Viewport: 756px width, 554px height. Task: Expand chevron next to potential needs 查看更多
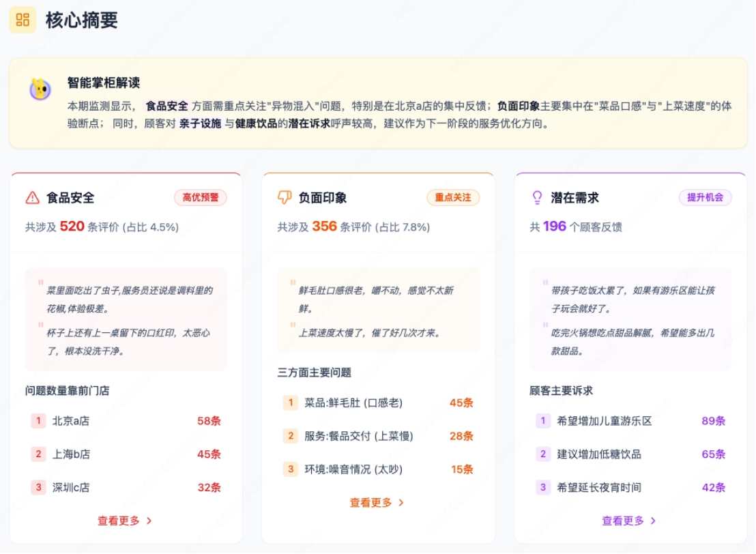653,521
